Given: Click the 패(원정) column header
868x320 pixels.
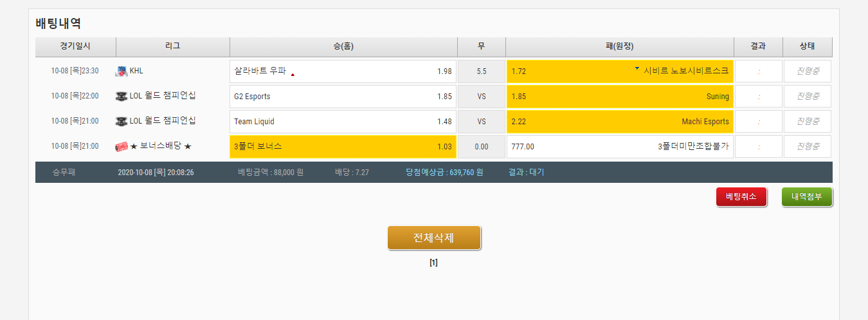Looking at the screenshot, I should [x=620, y=46].
